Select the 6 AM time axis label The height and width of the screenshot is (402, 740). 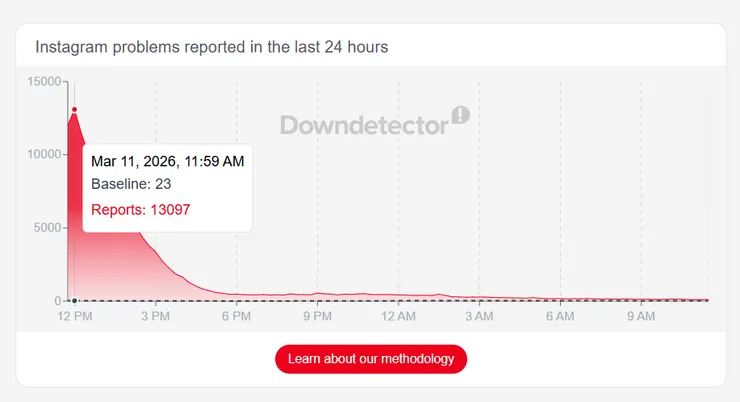[x=560, y=317]
